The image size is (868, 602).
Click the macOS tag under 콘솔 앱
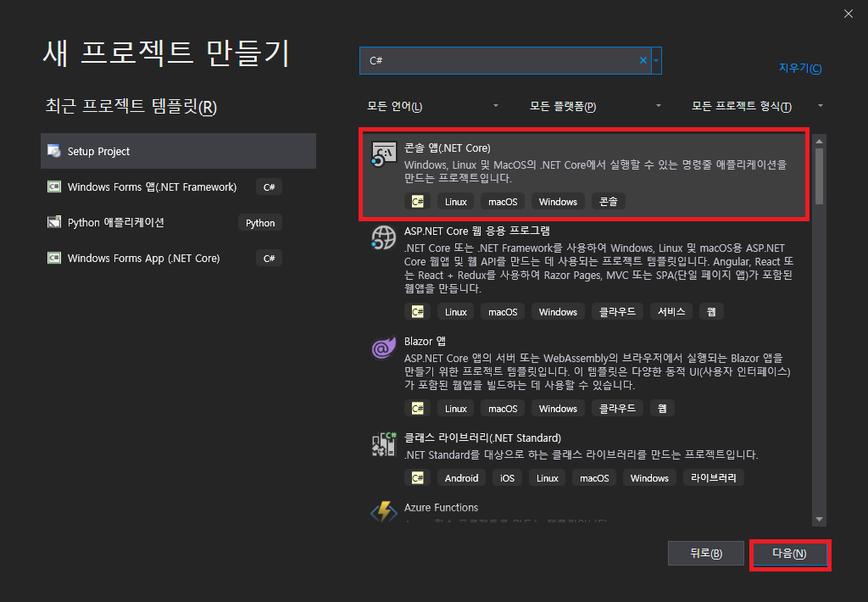[x=503, y=202]
